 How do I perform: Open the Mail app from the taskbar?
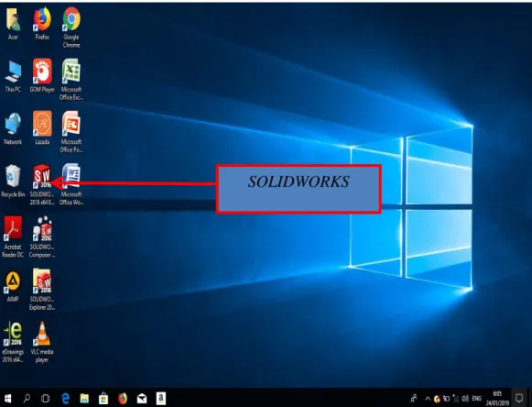click(x=142, y=398)
